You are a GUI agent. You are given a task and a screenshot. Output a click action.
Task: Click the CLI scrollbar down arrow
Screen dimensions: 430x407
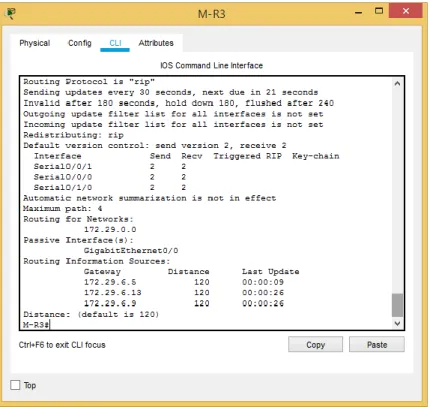397,323
